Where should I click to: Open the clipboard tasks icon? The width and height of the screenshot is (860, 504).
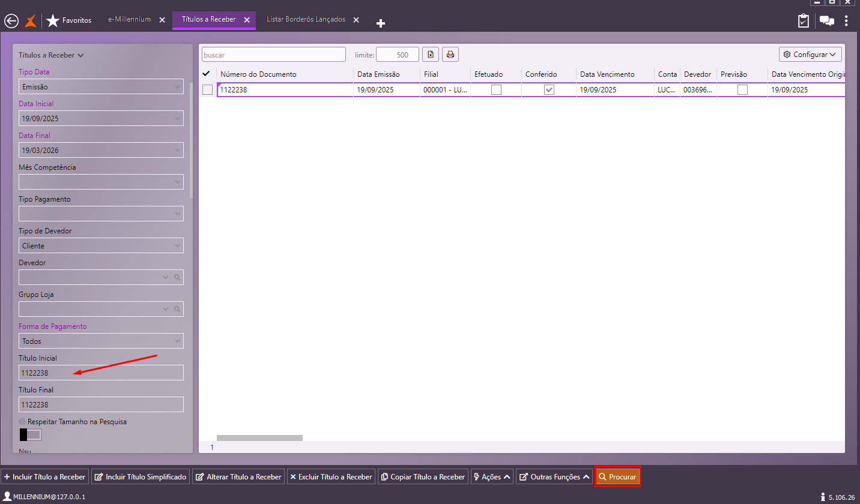(x=804, y=21)
